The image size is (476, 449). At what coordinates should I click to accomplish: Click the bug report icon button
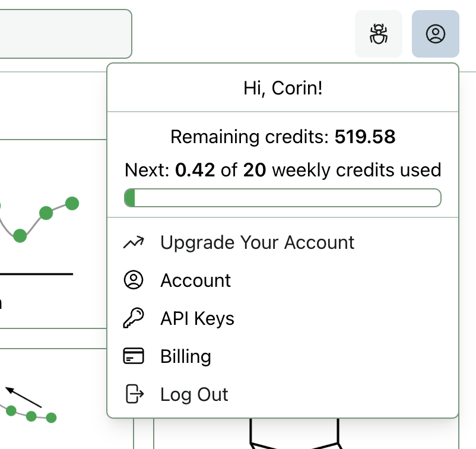click(x=378, y=34)
